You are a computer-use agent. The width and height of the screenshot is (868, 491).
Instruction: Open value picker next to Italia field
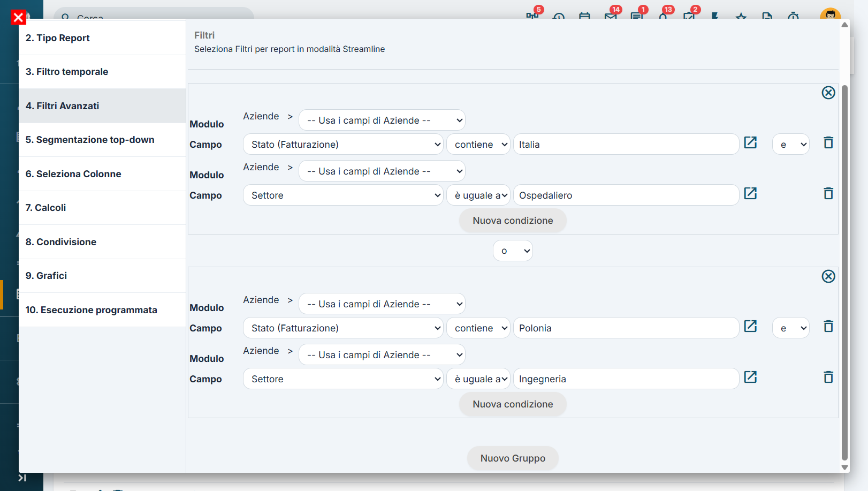click(750, 142)
